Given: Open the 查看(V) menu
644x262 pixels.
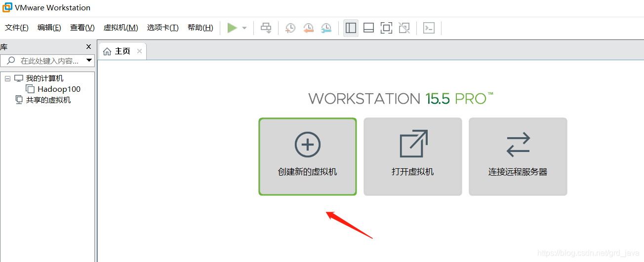Looking at the screenshot, I should 82,28.
